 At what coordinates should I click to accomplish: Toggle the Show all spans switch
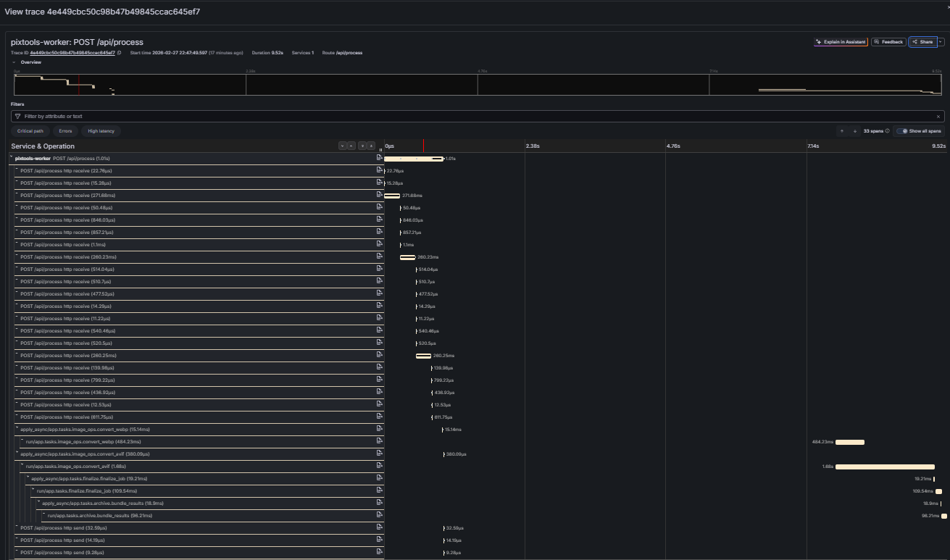pyautogui.click(x=902, y=131)
